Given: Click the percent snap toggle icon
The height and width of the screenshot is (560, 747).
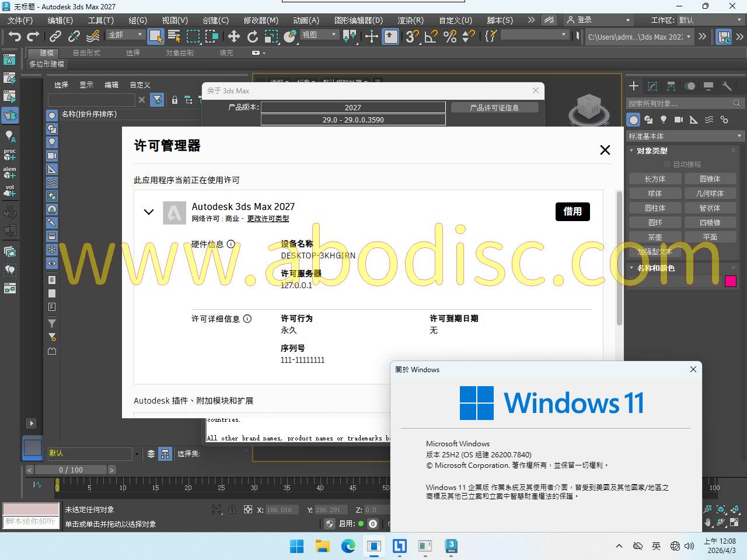Looking at the screenshot, I should coord(449,37).
